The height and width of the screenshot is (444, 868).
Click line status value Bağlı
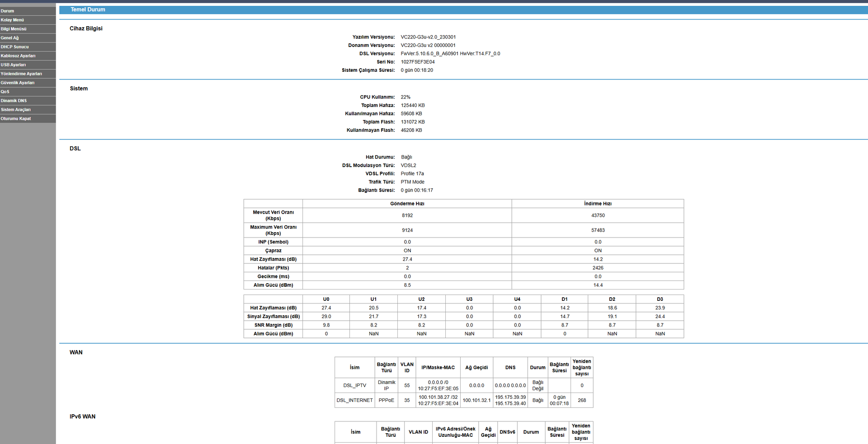point(406,157)
